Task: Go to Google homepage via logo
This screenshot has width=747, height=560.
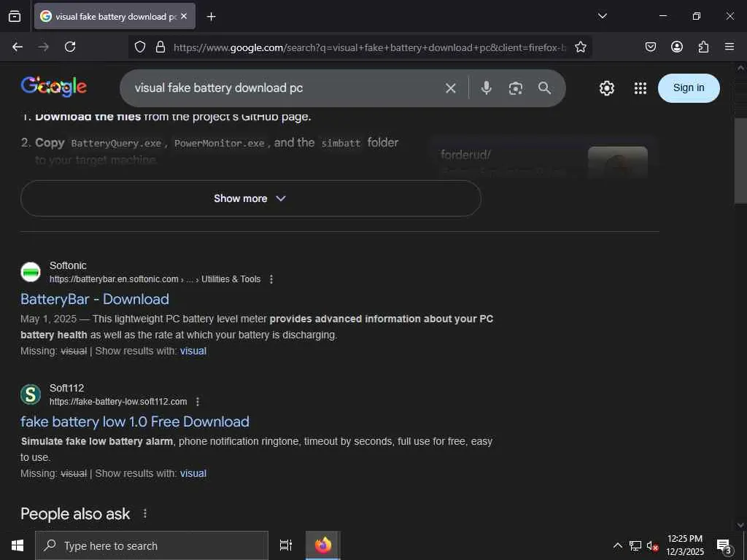Action: [x=54, y=87]
